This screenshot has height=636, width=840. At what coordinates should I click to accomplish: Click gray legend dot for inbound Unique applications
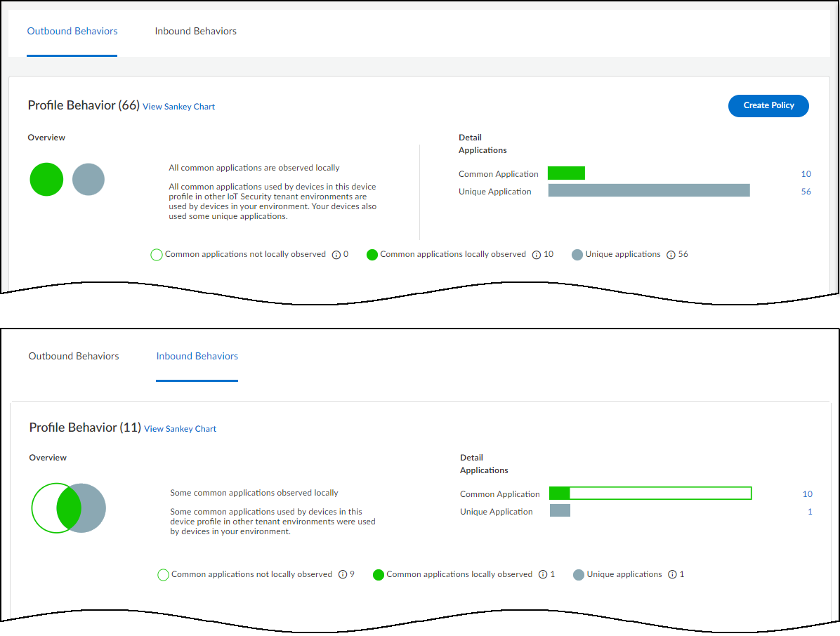coord(579,575)
